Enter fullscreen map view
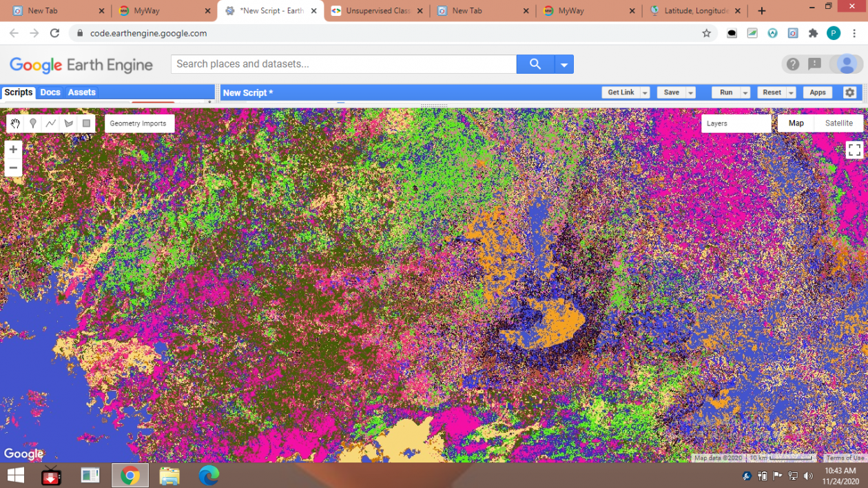Screen dimensions: 868x488 854,150
